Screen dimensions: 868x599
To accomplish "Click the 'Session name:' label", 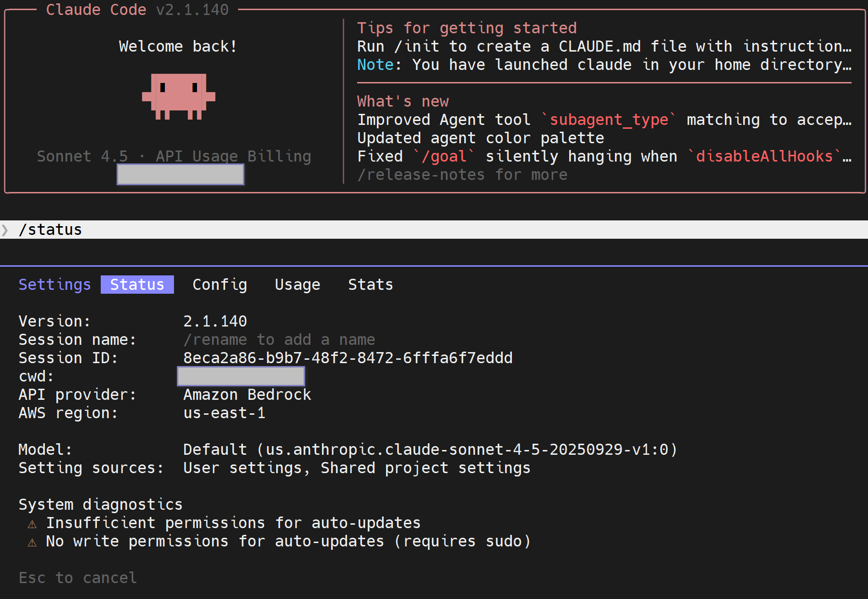I will click(78, 340).
